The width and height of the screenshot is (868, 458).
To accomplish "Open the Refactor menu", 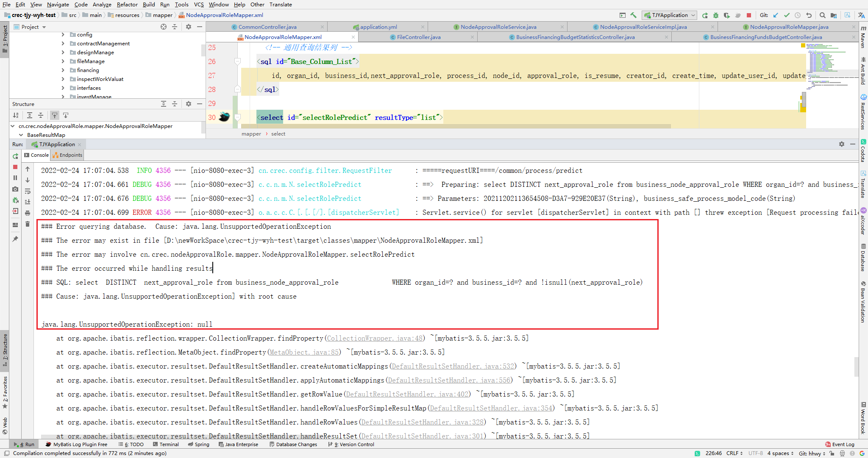I will [x=127, y=4].
